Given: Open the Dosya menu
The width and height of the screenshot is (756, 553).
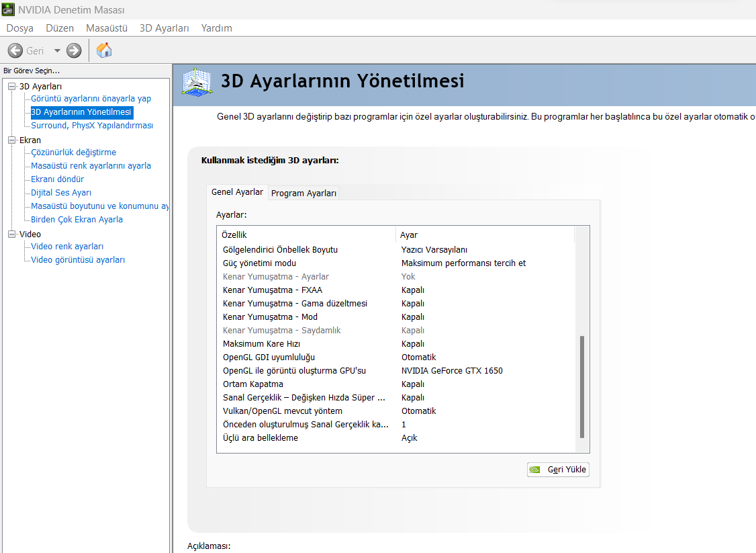Looking at the screenshot, I should click(19, 28).
